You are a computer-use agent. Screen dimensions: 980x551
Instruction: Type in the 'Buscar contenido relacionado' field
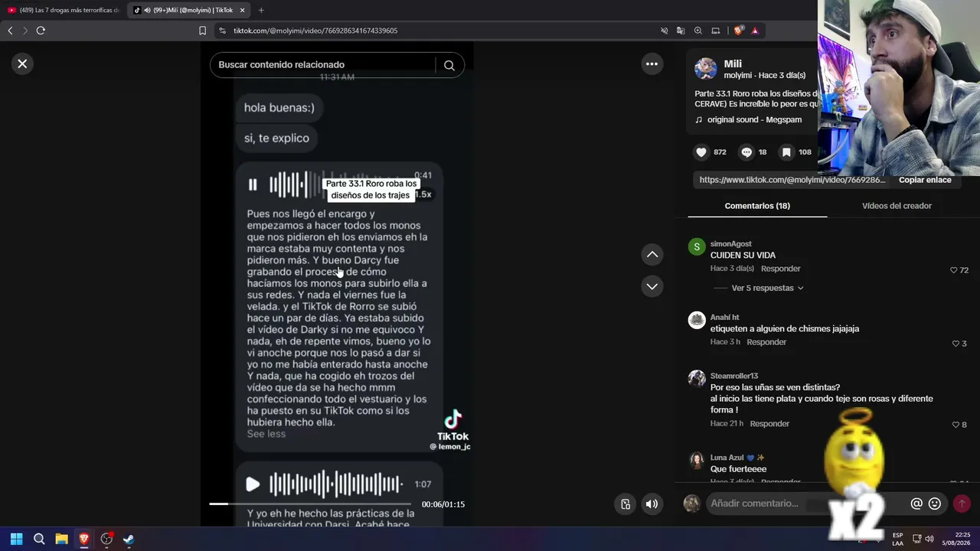point(325,65)
